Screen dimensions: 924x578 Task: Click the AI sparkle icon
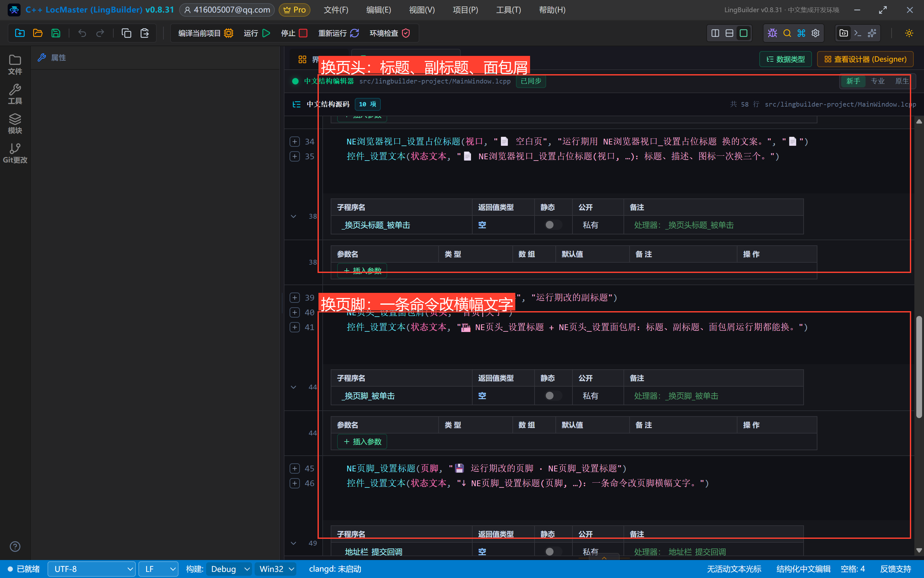pyautogui.click(x=872, y=33)
